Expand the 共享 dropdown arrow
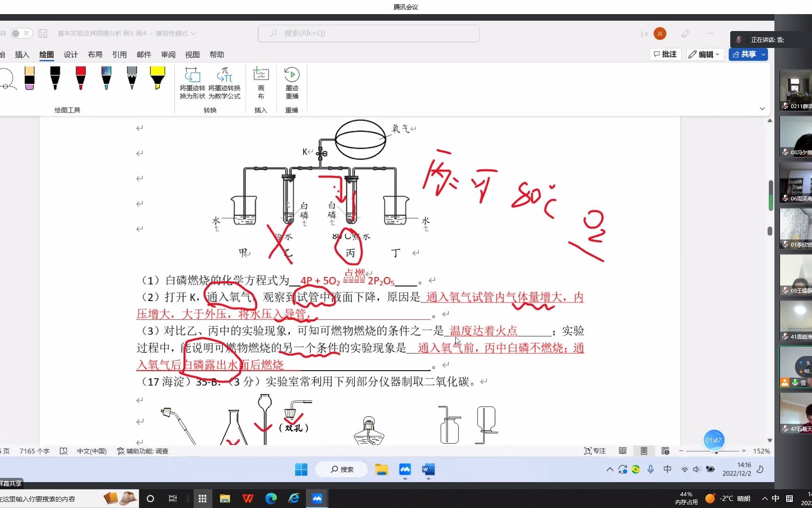 pos(764,55)
